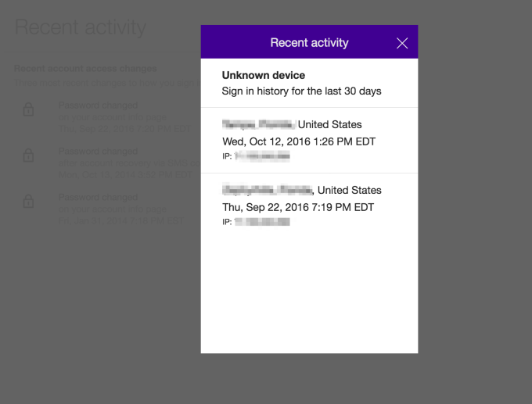Click the 'Recent account access changes' heading

pyautogui.click(x=86, y=69)
